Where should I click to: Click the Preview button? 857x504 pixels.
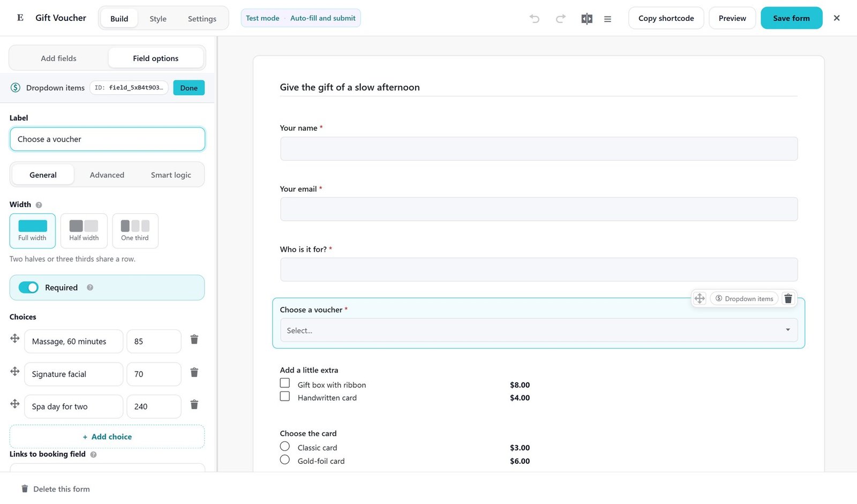point(732,18)
